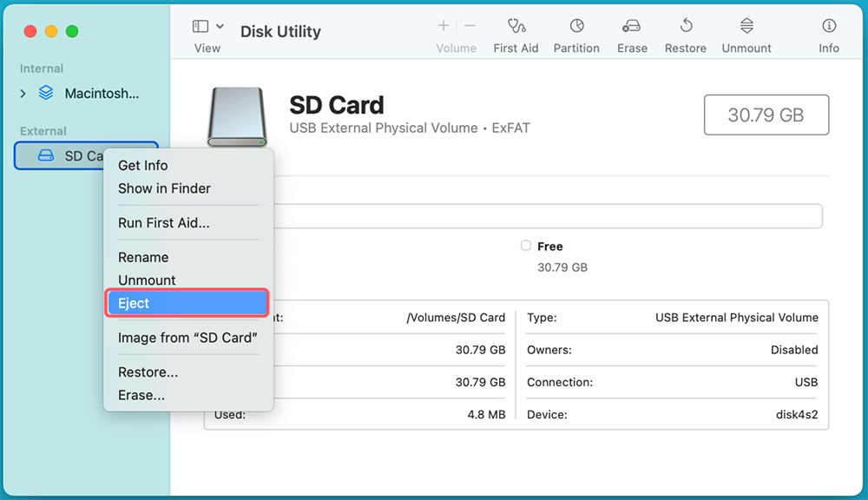Select Rename from the context menu
This screenshot has height=500, width=868.
[x=143, y=257]
